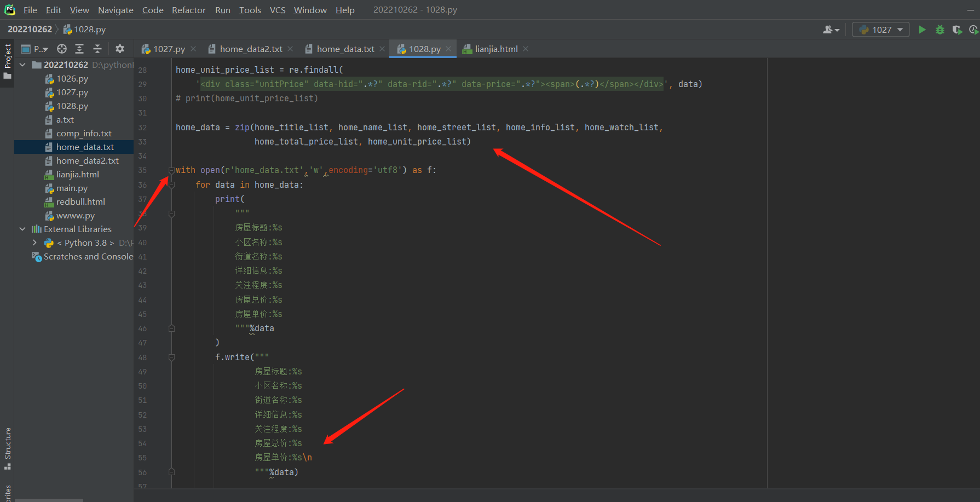980x502 pixels.
Task: Collapse all items in the Project panel
Action: point(97,49)
